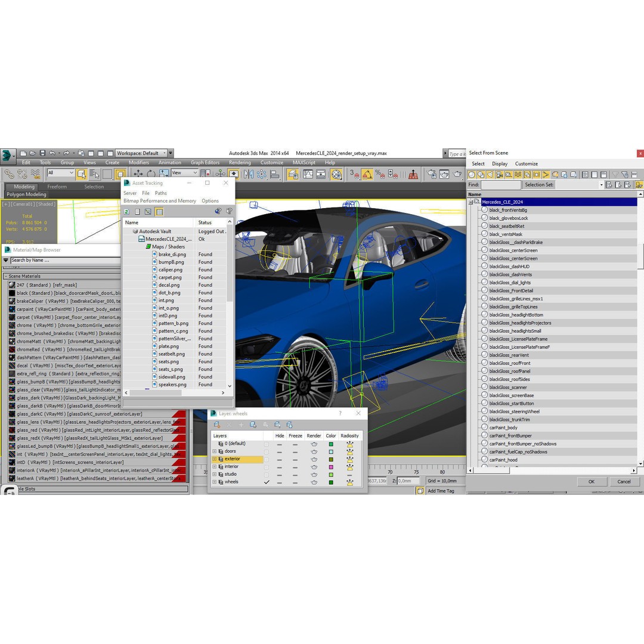This screenshot has width=644, height=644.
Task: Expand the interior layer tree node
Action: tap(215, 466)
